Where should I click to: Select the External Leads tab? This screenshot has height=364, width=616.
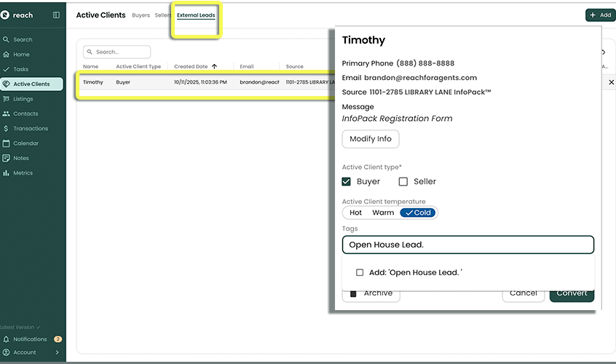coord(196,15)
